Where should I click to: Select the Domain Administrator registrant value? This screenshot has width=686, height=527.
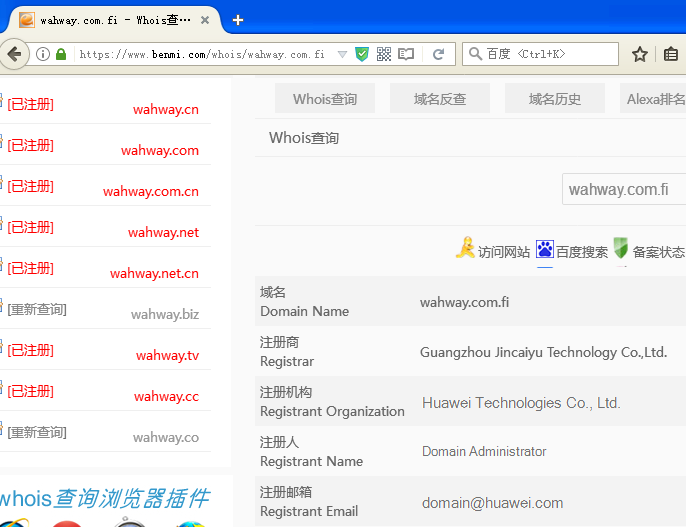point(484,451)
